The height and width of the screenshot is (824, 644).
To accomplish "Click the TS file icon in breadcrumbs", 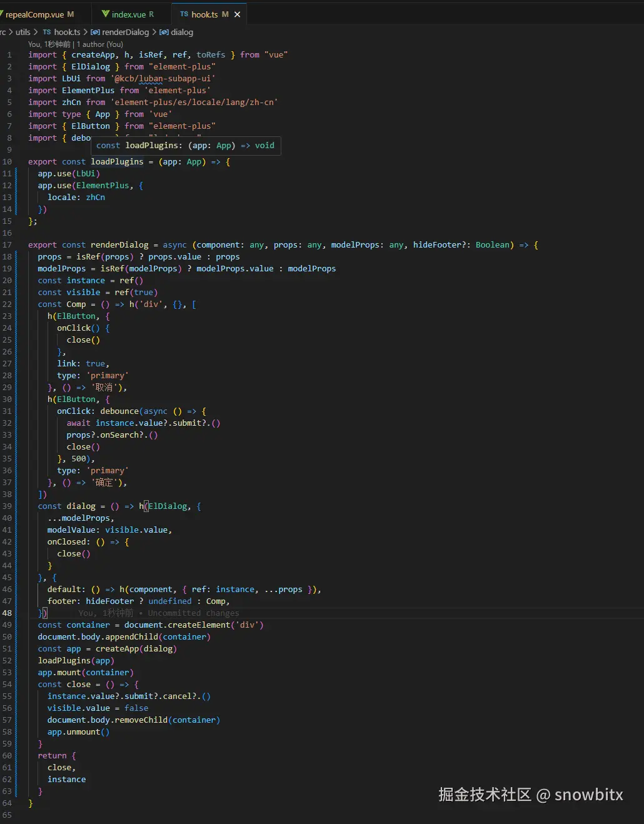I will [x=47, y=32].
